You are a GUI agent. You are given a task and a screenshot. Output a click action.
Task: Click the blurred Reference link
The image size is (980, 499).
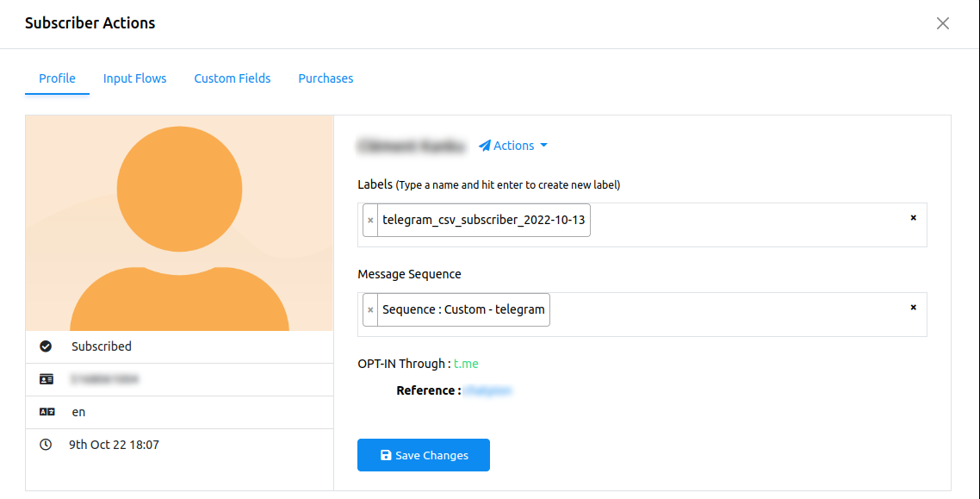488,390
